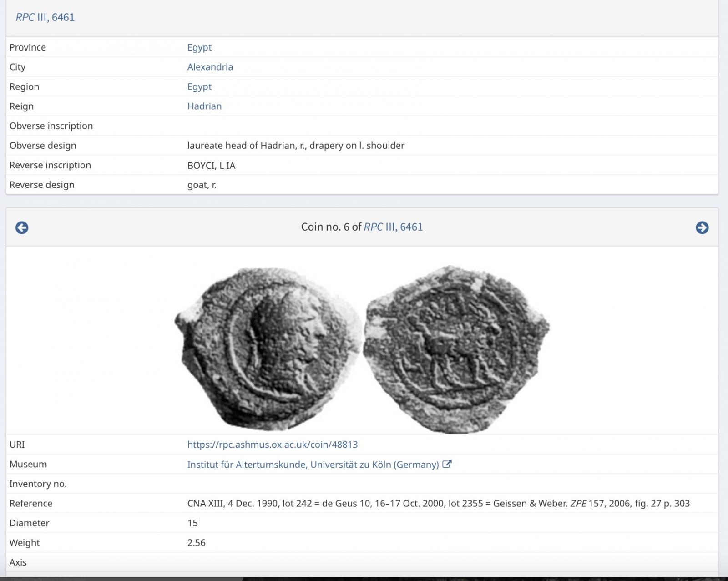Viewport: 728px width, 581px height.
Task: Click the Reign label
Action: tap(21, 106)
